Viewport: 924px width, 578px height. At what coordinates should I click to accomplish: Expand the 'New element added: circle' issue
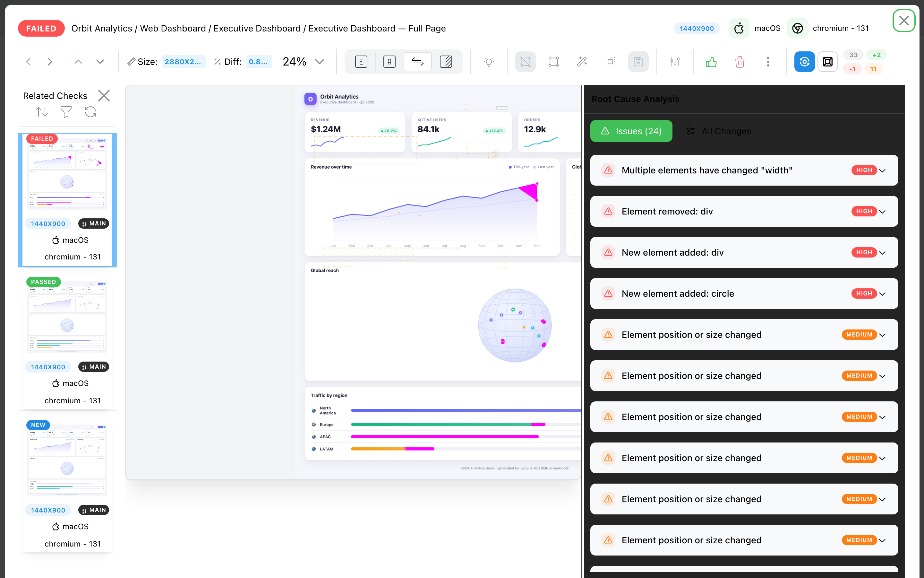(744, 293)
